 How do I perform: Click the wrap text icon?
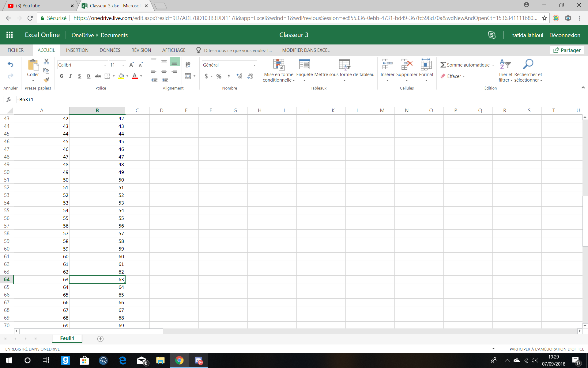point(188,64)
